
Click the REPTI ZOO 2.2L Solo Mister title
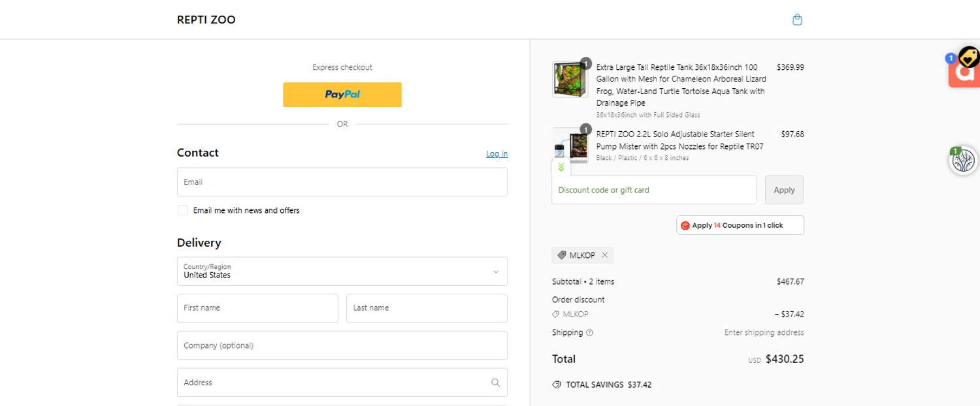click(x=680, y=140)
